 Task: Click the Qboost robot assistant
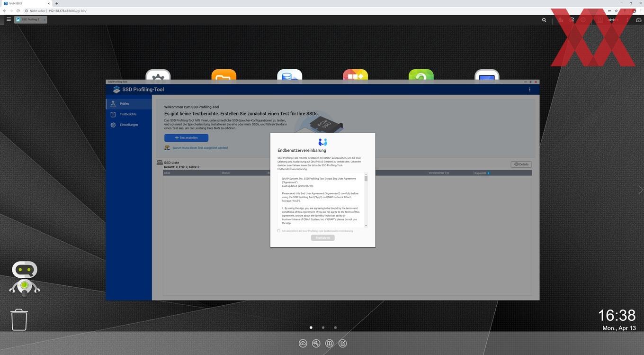(24, 278)
